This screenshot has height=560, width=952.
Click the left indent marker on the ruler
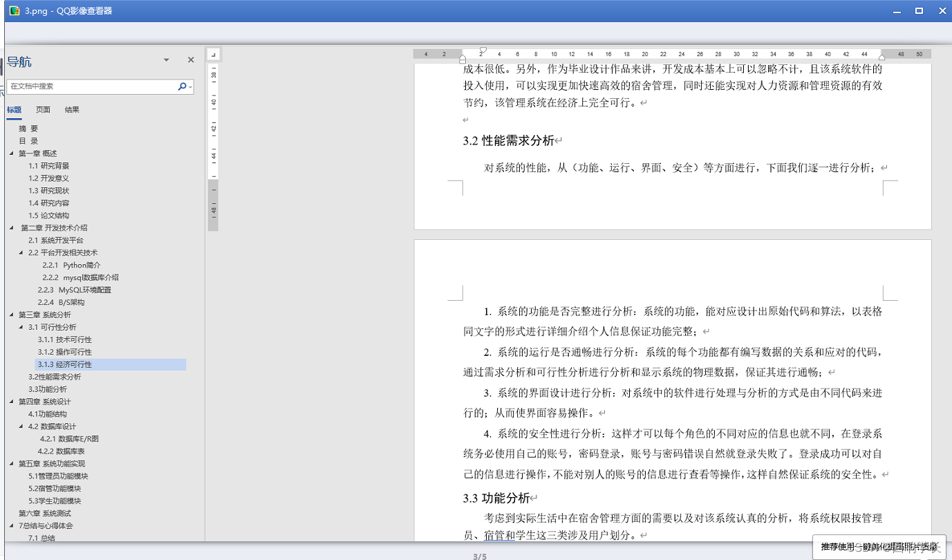tap(463, 59)
